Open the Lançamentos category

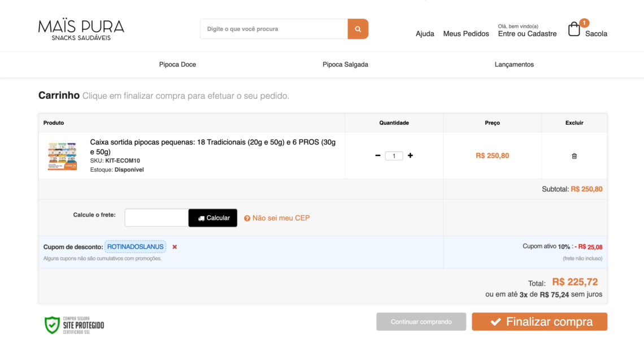click(x=514, y=64)
